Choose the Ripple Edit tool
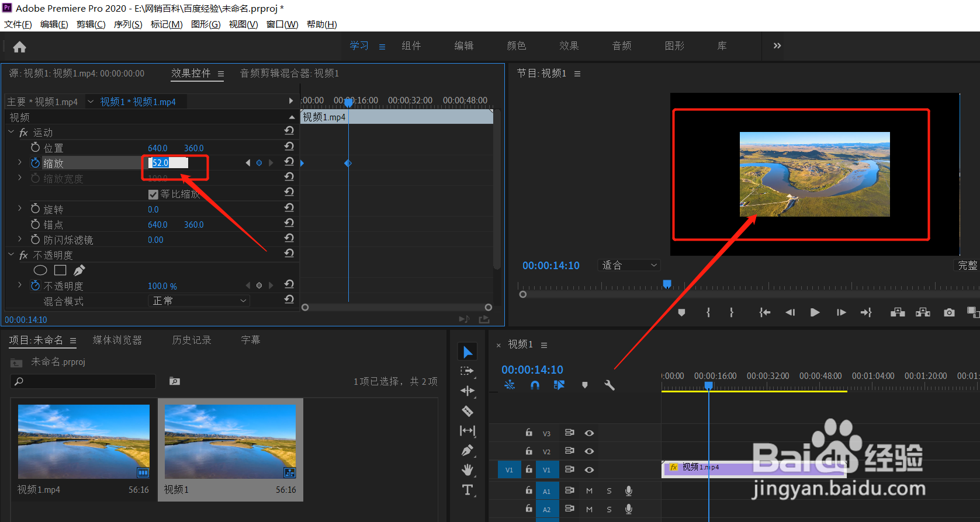The height and width of the screenshot is (522, 980). click(468, 391)
